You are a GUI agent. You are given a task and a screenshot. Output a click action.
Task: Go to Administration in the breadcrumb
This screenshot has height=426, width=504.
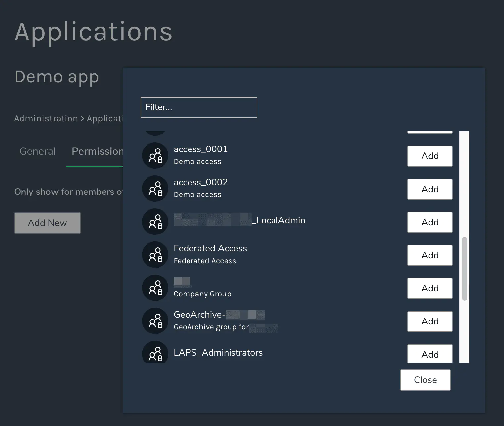(46, 118)
